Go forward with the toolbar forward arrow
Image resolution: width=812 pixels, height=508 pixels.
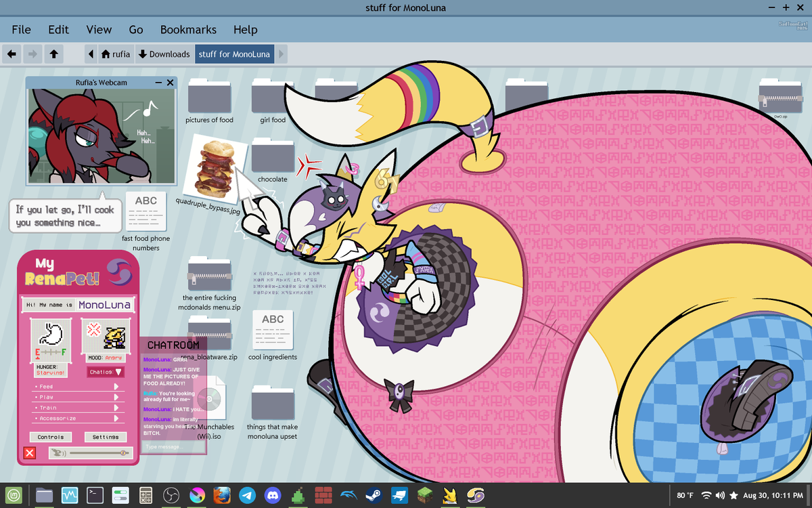click(x=32, y=54)
